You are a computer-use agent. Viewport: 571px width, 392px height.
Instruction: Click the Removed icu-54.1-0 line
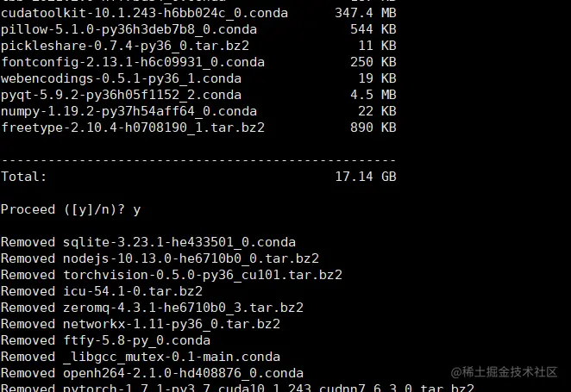pyautogui.click(x=102, y=291)
